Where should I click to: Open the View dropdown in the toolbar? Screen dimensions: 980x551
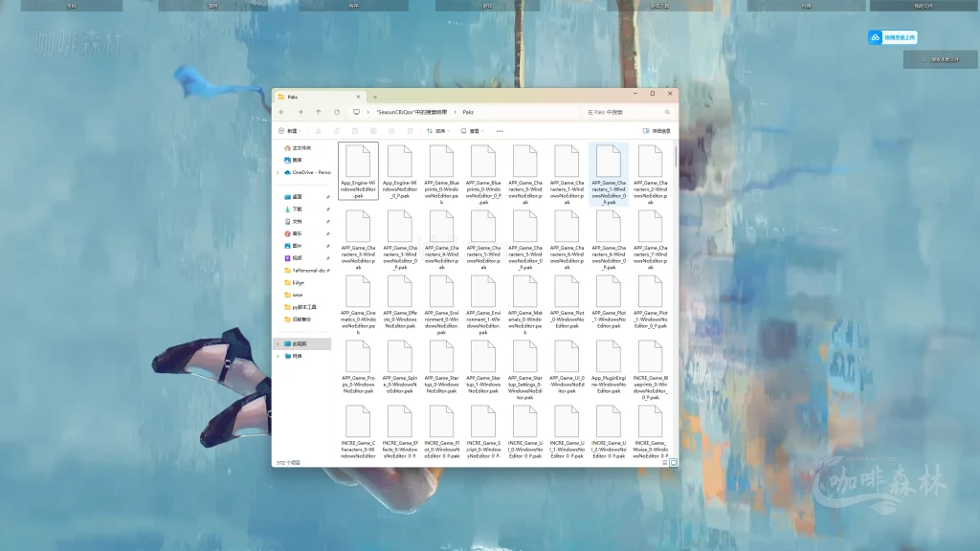(x=470, y=130)
